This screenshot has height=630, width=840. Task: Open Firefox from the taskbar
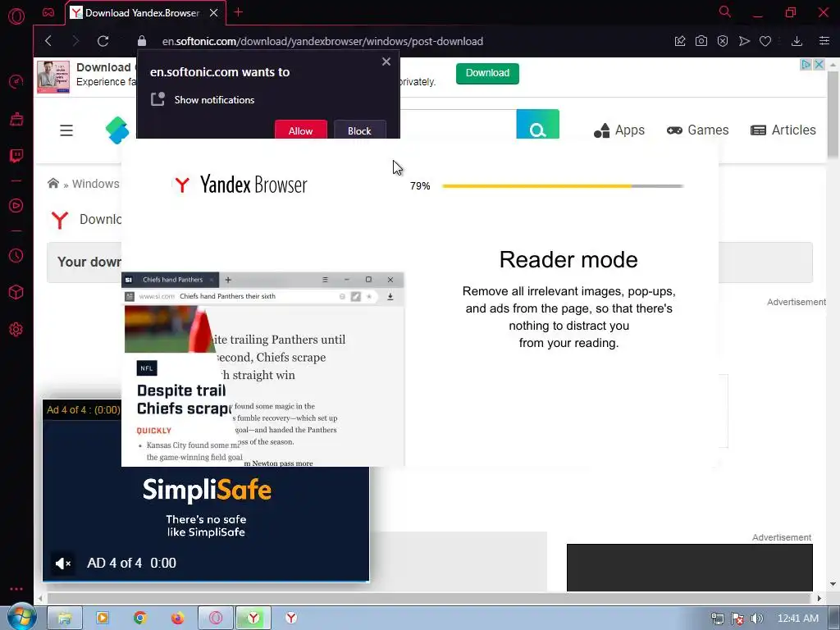(178, 618)
